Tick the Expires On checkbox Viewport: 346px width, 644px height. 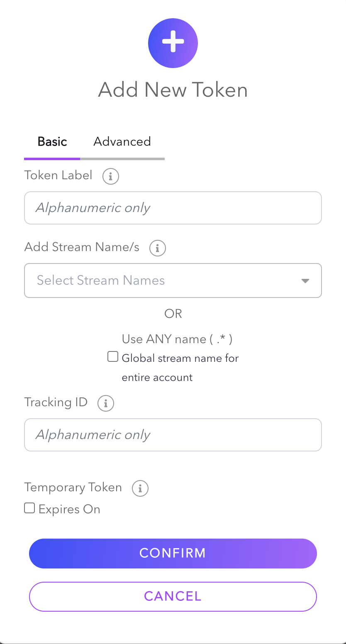click(x=29, y=508)
